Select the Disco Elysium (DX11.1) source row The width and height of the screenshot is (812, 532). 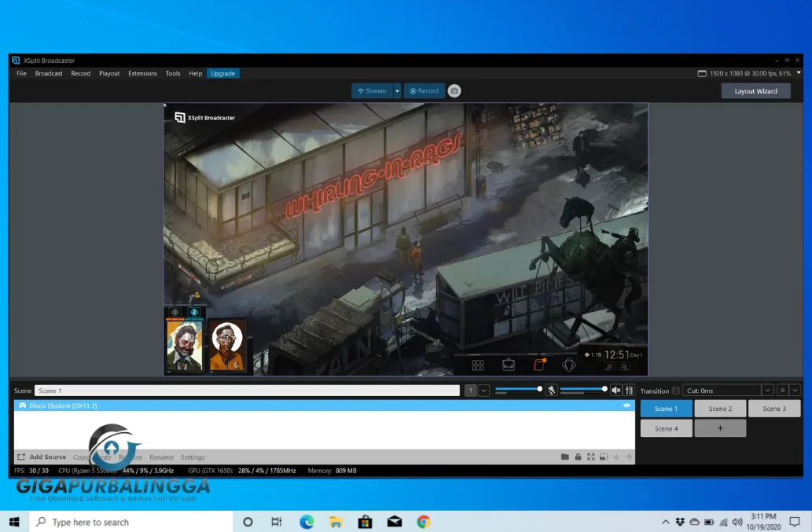coord(324,405)
